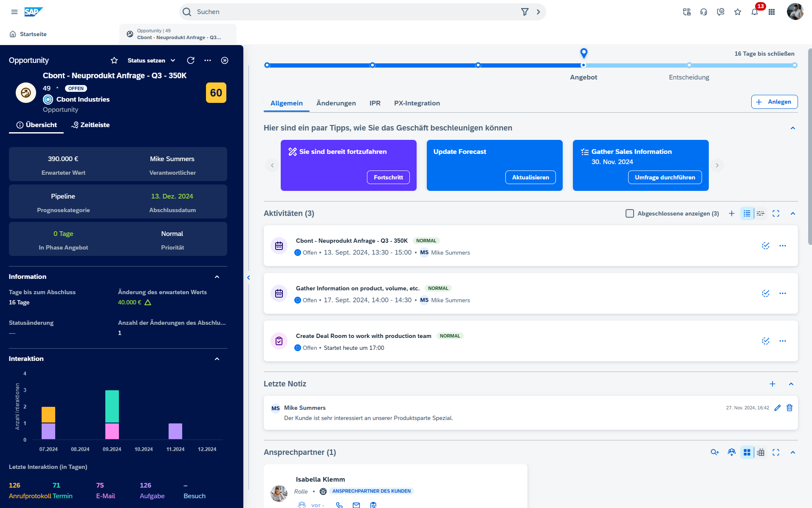812x508 pixels.
Task: Collapse the tips section
Action: click(x=792, y=128)
